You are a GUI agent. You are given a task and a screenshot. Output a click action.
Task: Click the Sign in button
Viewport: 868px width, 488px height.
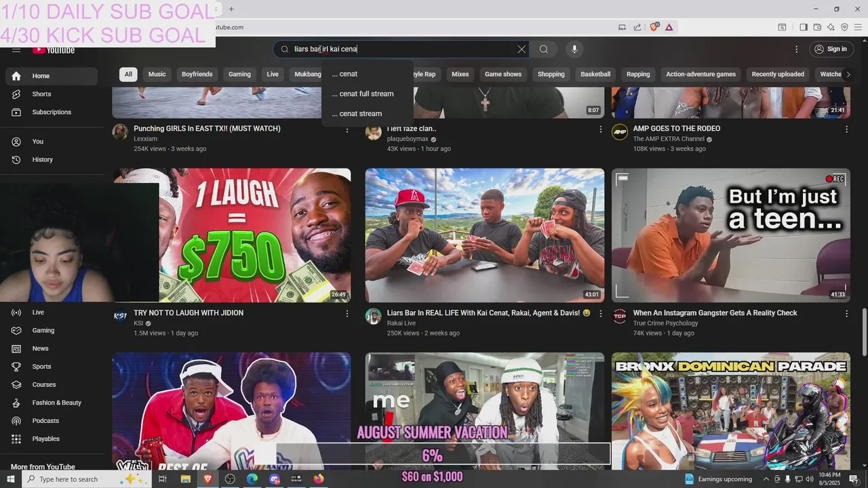coord(831,49)
